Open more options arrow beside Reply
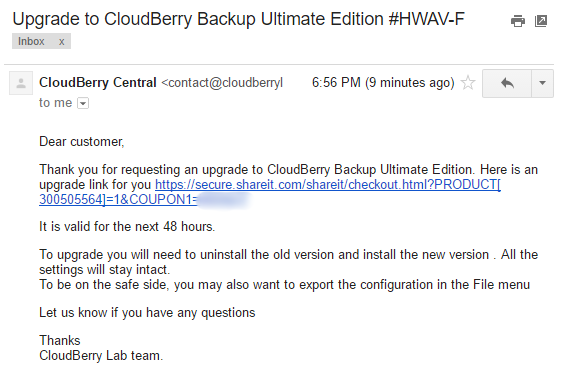 [x=542, y=83]
